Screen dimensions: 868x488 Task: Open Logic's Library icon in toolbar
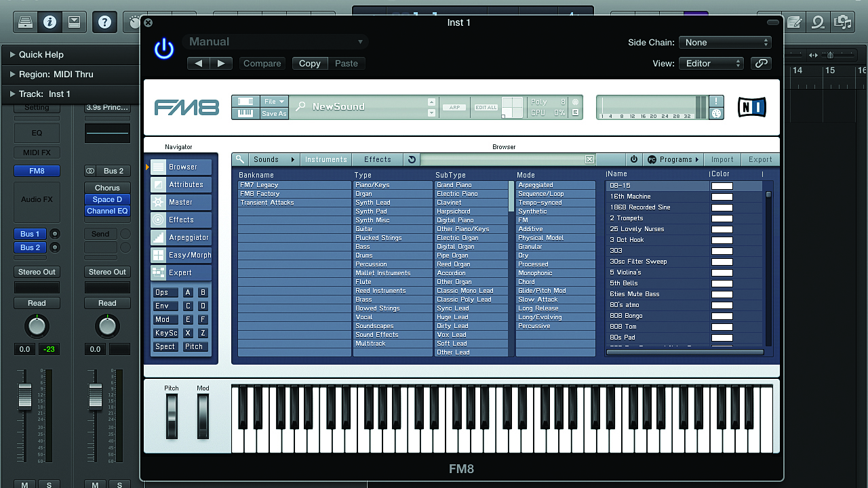[x=25, y=22]
